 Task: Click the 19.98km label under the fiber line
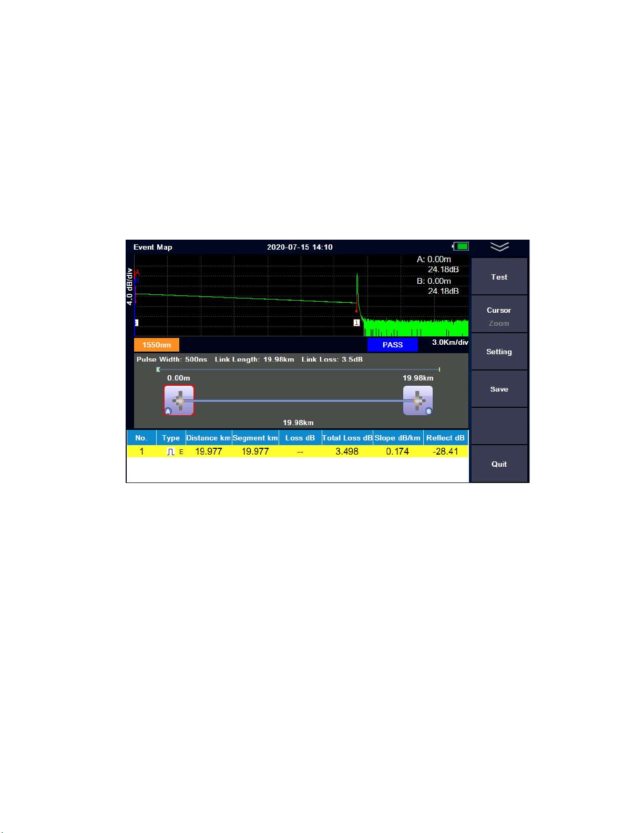[298, 423]
